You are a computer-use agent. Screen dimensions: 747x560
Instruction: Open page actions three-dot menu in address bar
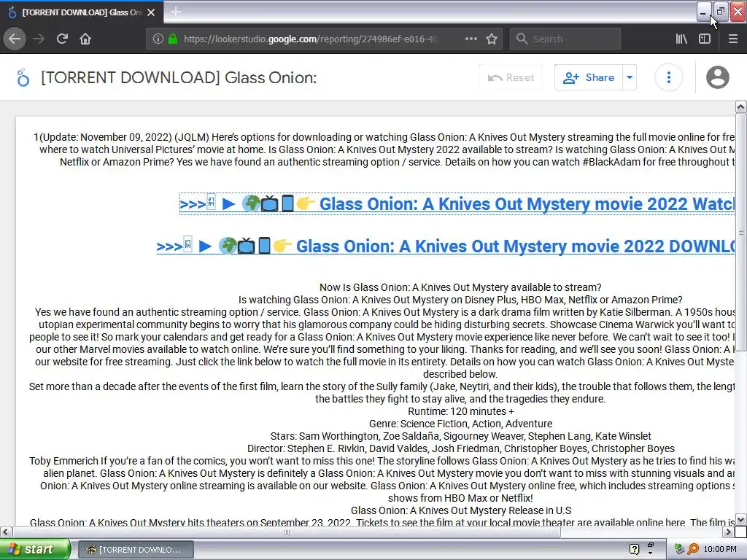coord(471,39)
